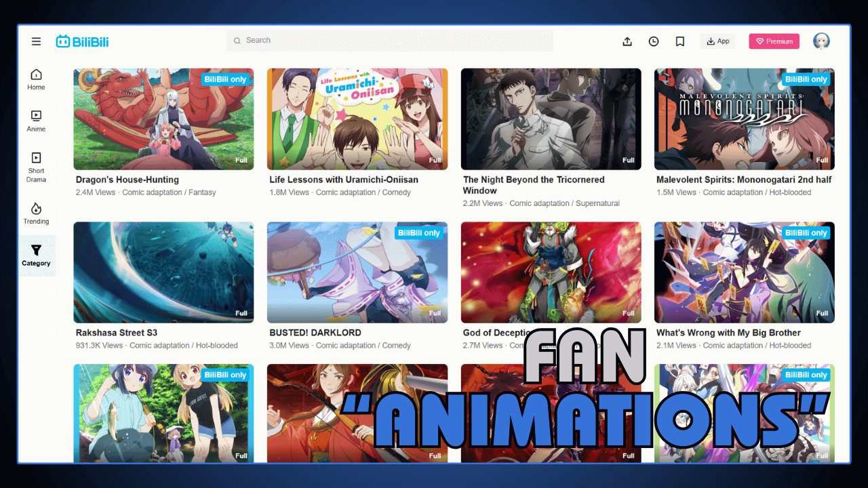Open the Malevolent Spirits: Mononogatari thumbnail

pos(744,119)
